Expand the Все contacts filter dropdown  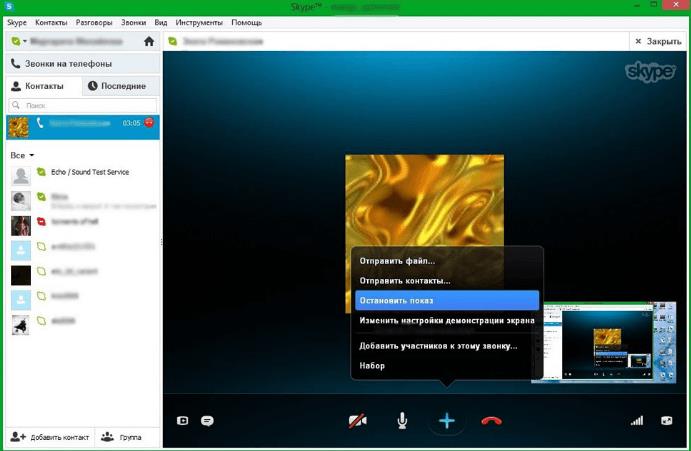(31, 156)
